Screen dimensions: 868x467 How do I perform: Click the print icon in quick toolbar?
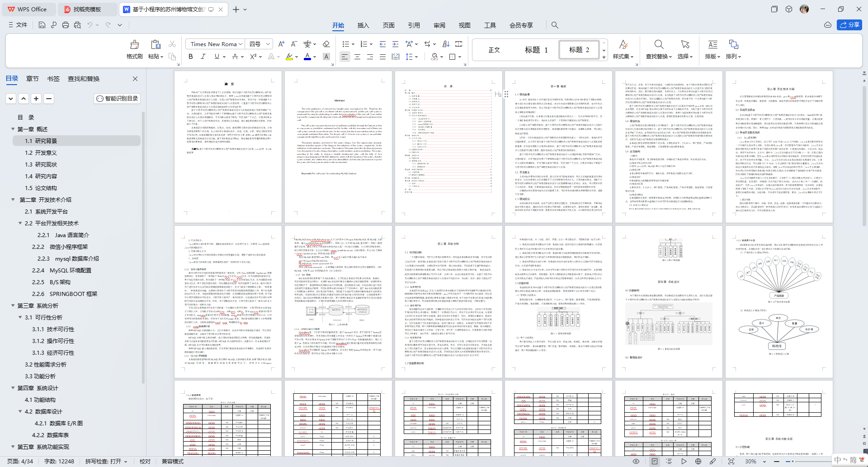click(65, 25)
